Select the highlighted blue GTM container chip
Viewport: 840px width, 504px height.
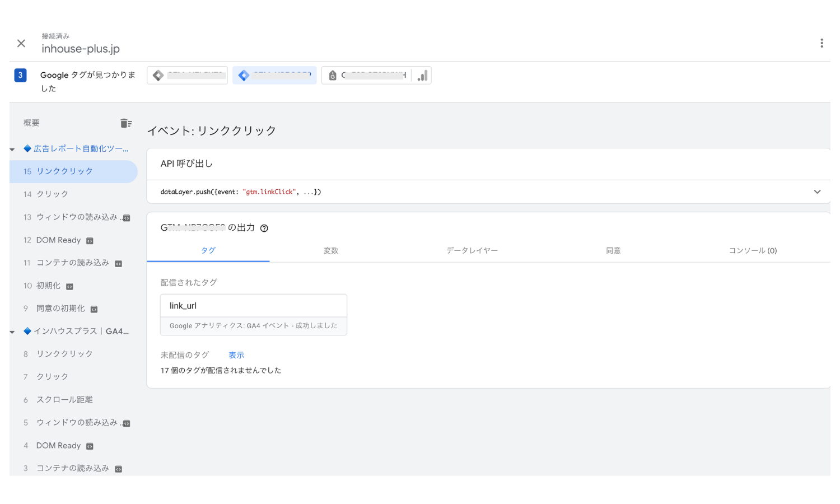point(274,75)
